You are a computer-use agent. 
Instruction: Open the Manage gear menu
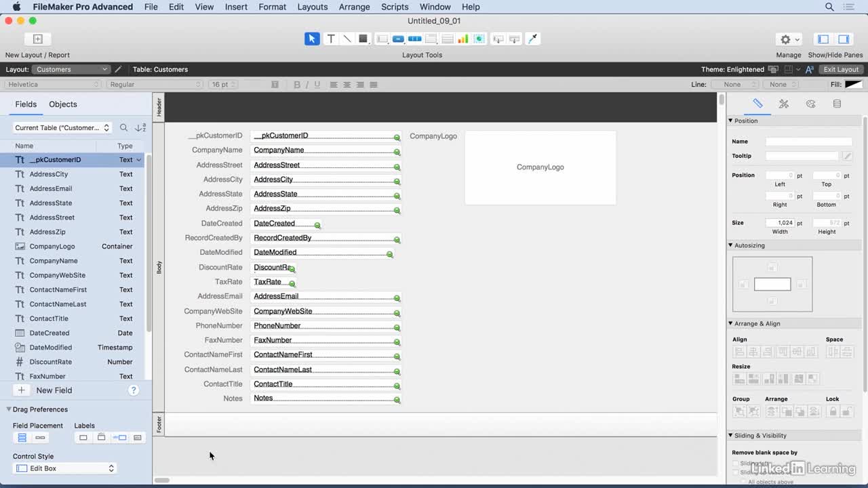tap(789, 39)
